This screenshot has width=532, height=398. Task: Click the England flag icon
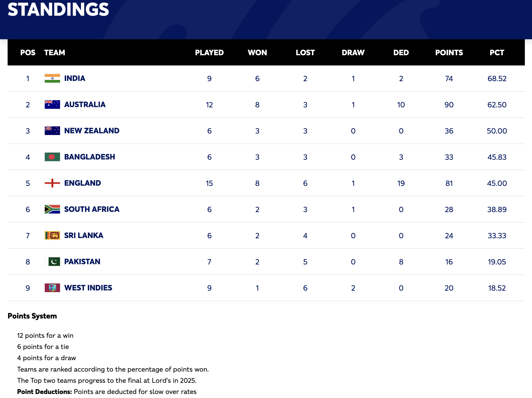(x=52, y=183)
